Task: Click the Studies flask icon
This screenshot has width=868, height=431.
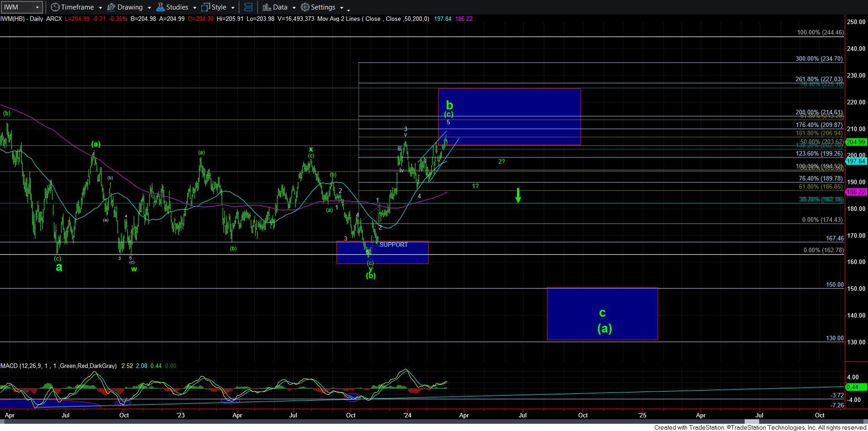Action: [x=160, y=7]
